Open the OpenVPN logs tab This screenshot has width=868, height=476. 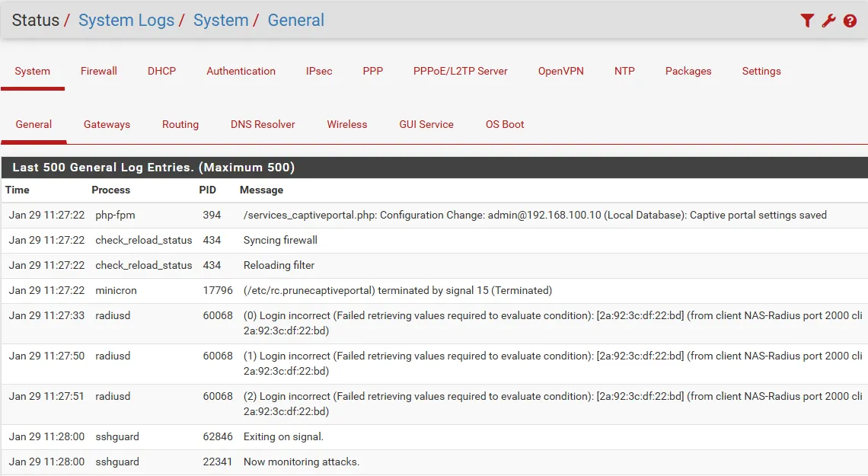[560, 71]
